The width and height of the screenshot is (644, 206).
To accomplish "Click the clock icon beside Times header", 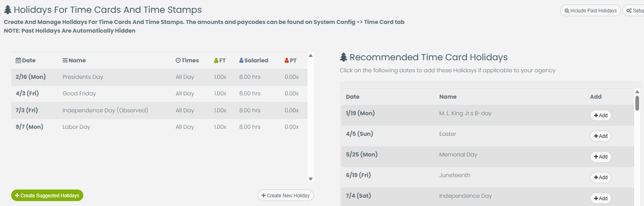I will coord(178,60).
